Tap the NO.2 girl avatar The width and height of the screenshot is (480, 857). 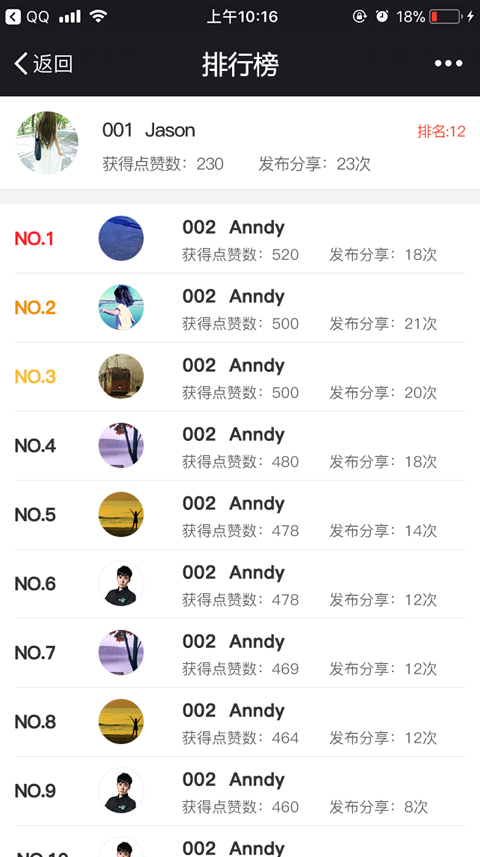pyautogui.click(x=121, y=307)
